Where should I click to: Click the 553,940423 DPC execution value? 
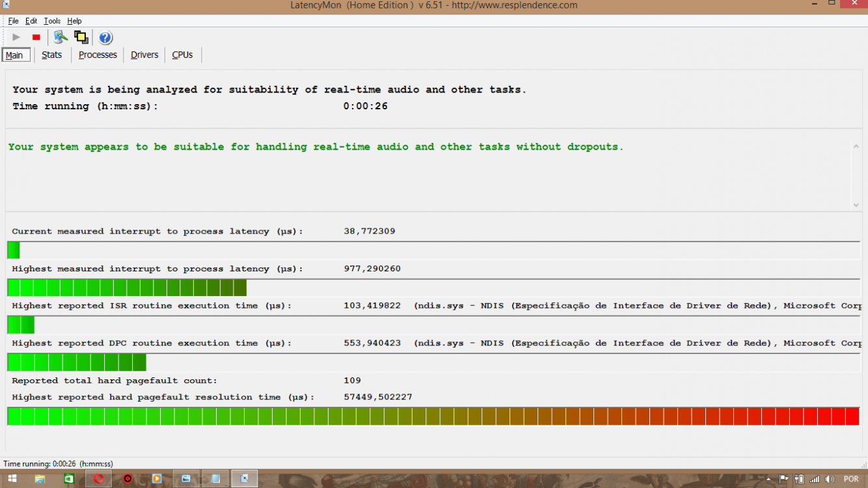click(372, 343)
